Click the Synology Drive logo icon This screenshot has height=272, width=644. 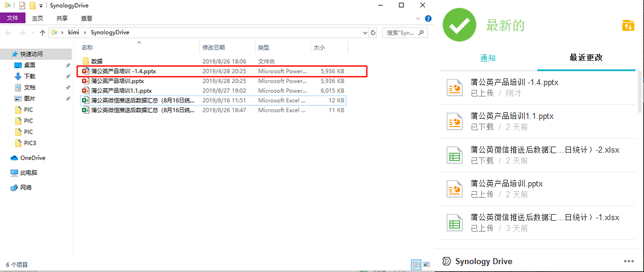point(446,261)
